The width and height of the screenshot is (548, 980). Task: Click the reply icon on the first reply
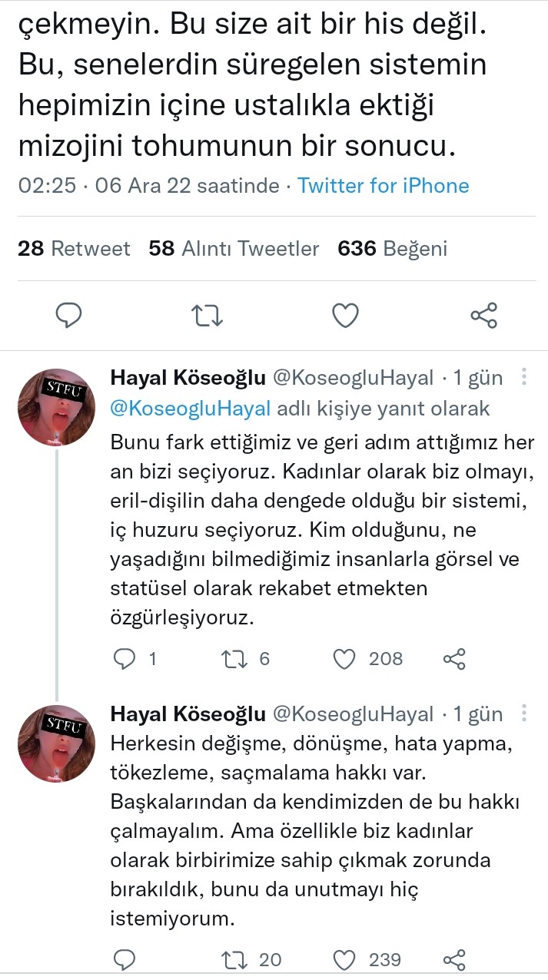coord(124,658)
